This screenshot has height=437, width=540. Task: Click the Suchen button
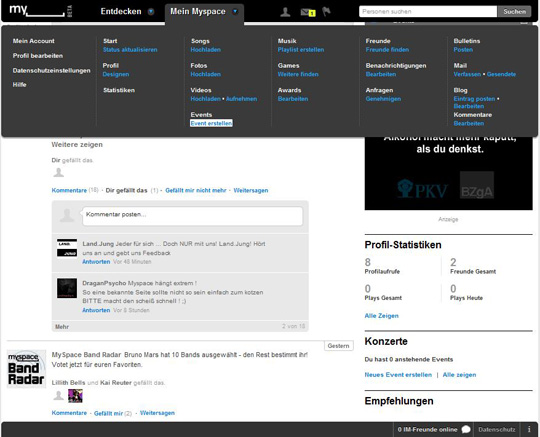click(515, 11)
